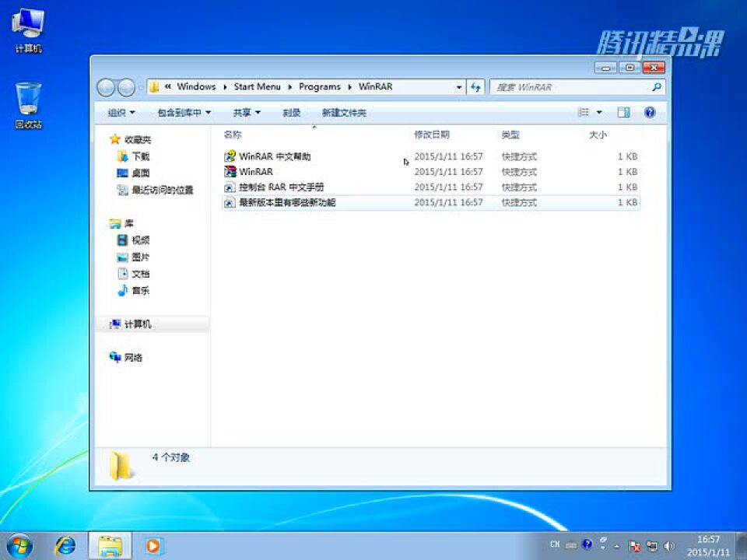Select 计算机 in the navigation pane
Viewport: 747px width, 560px height.
[139, 324]
